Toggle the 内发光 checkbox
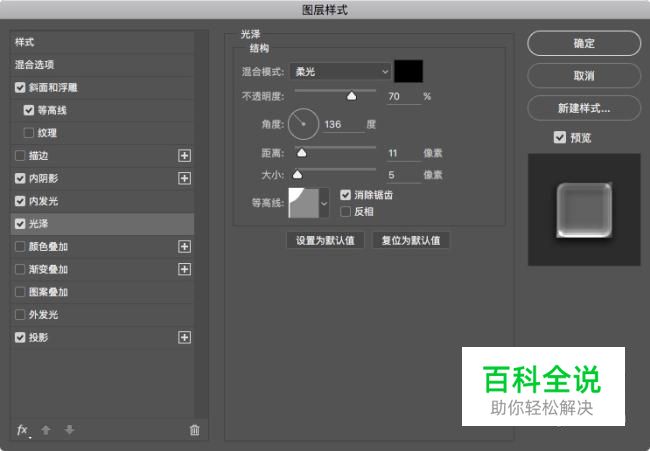 click(20, 201)
